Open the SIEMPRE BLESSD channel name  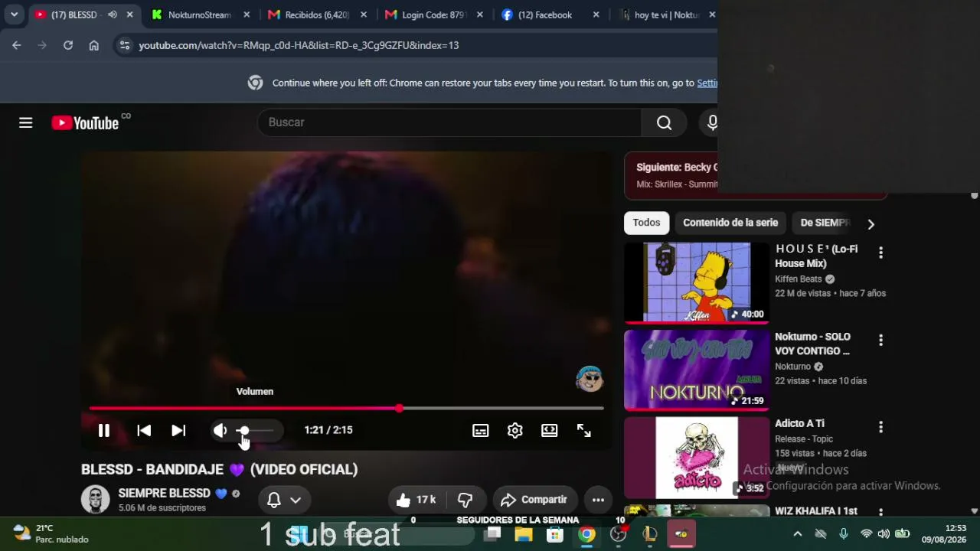point(164,494)
